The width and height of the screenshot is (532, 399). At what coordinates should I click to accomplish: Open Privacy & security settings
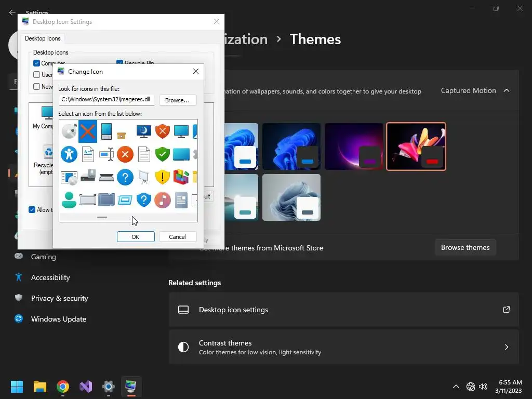pyautogui.click(x=59, y=298)
